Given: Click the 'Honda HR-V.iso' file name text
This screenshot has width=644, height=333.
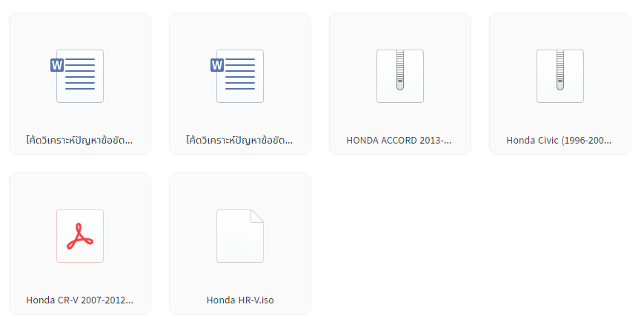Looking at the screenshot, I should click(x=240, y=300).
